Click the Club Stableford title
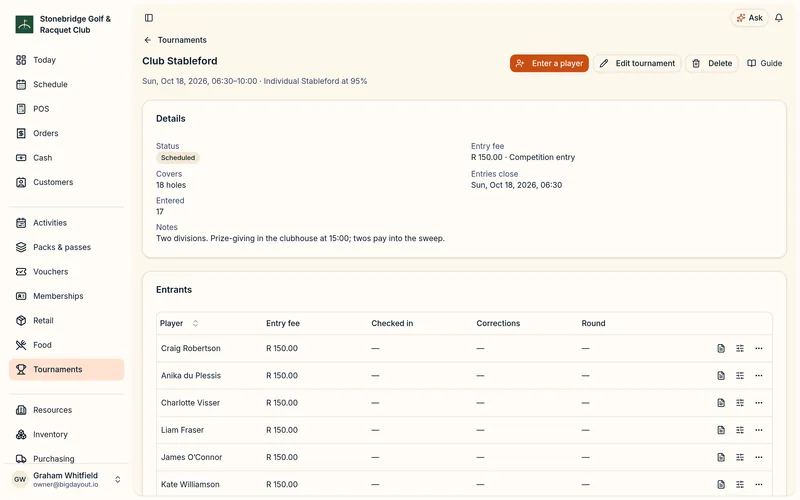Image resolution: width=800 pixels, height=500 pixels. (180, 61)
